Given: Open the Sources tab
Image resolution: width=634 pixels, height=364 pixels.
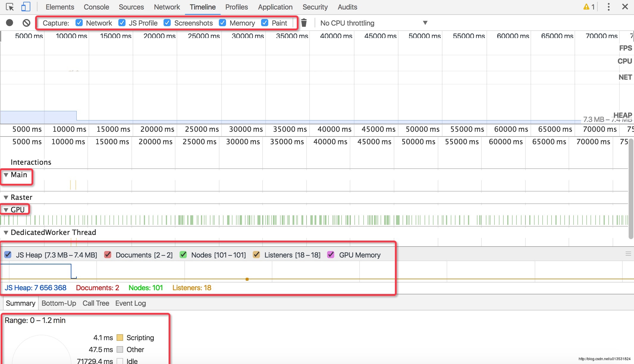Looking at the screenshot, I should (x=131, y=7).
